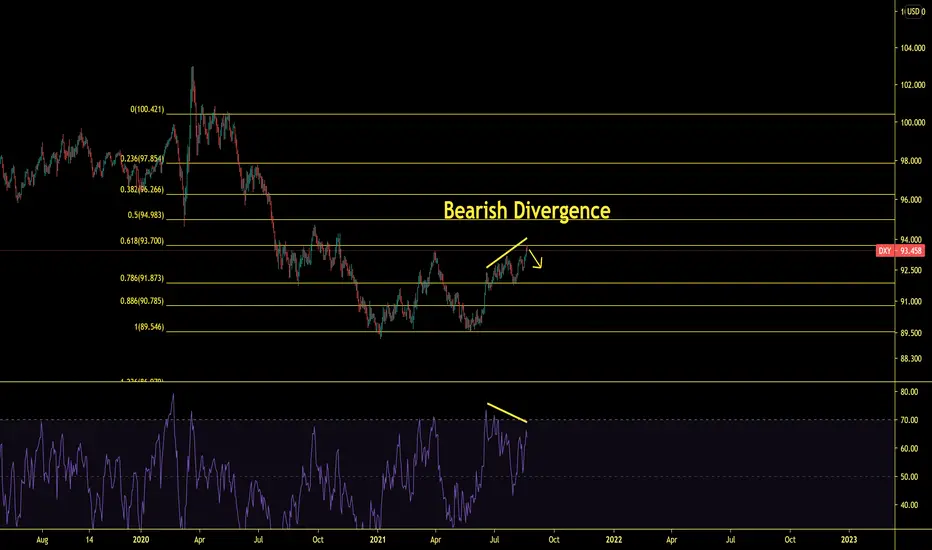Click the Oct label just before 2021
Viewport: 932px width, 550px height.
pos(318,540)
